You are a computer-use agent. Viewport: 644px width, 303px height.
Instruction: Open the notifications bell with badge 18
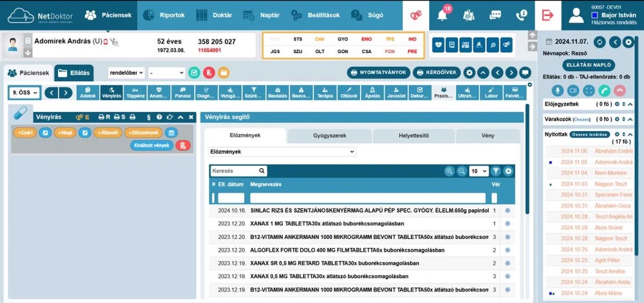coord(442,15)
